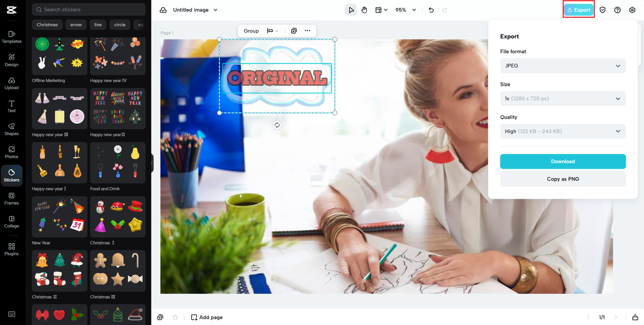Open the Design sidebar panel
The width and height of the screenshot is (644, 325).
pyautogui.click(x=12, y=60)
